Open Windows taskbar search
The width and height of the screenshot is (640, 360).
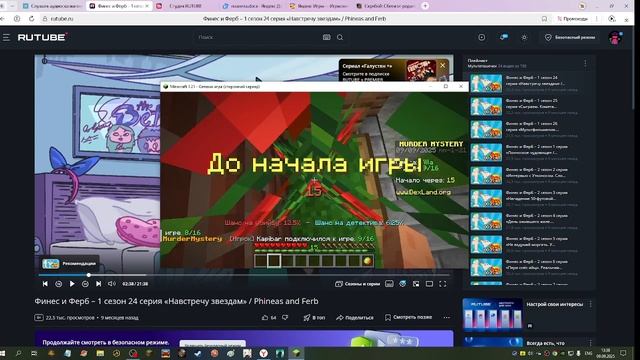point(18,353)
